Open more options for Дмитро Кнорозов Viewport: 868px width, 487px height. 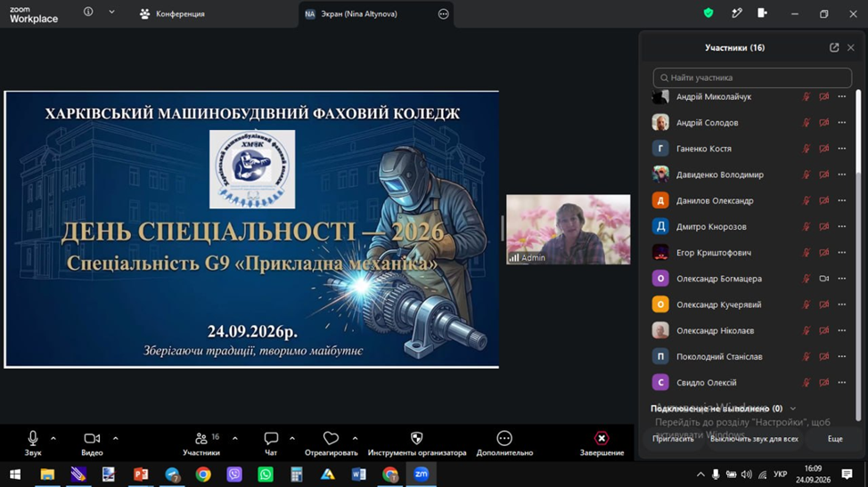coord(842,227)
